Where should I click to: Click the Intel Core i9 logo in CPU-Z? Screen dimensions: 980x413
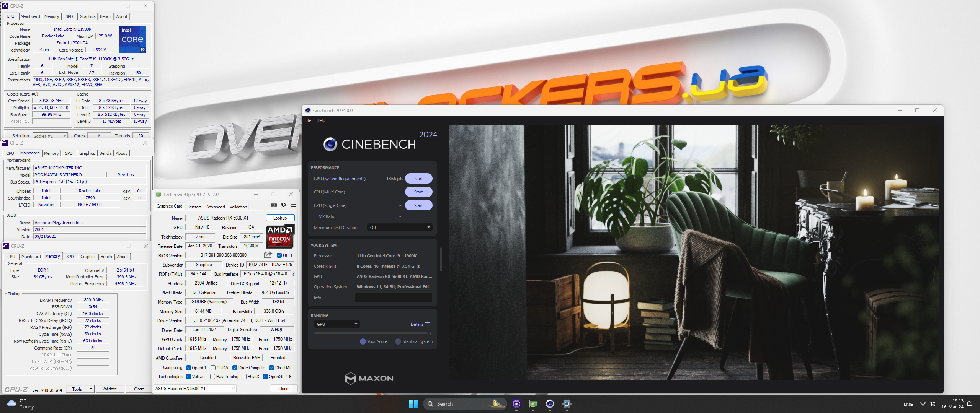(x=132, y=39)
